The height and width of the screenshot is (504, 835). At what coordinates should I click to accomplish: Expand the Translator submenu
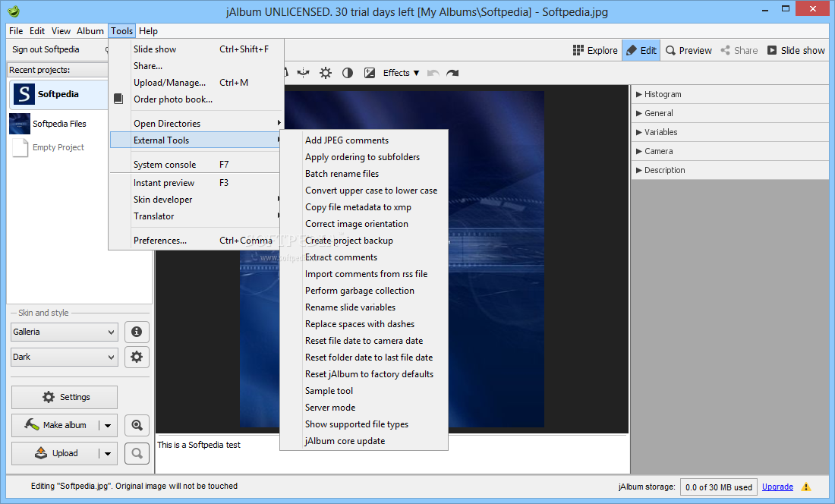[196, 216]
